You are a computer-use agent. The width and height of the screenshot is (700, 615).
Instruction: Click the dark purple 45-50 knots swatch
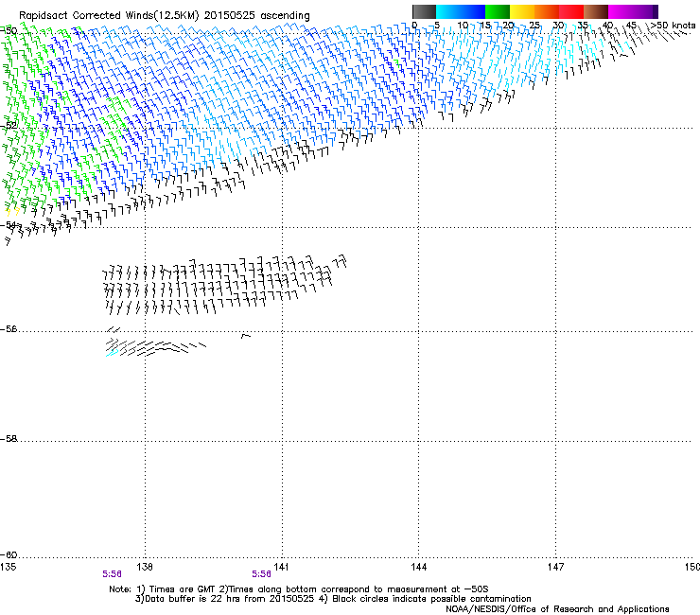[x=645, y=11]
